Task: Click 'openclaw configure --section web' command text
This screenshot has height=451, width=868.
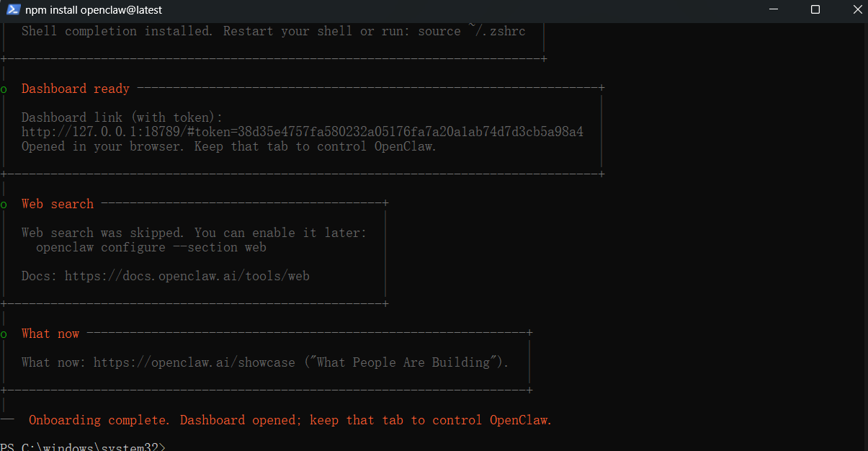Action: coord(151,247)
